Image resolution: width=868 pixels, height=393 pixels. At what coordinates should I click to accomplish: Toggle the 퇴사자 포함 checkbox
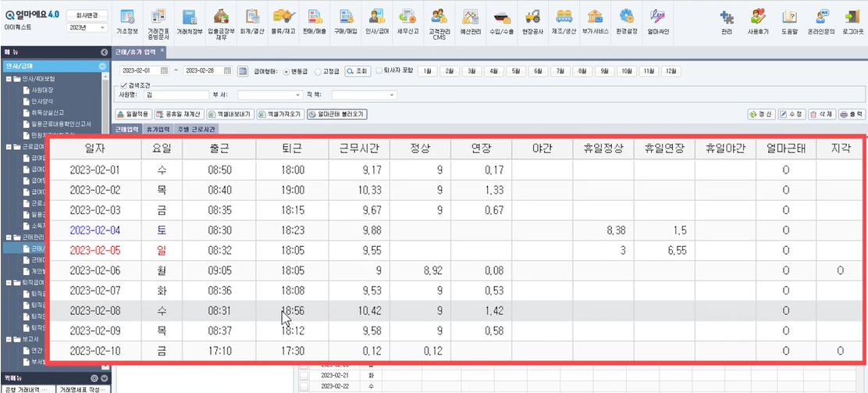pyautogui.click(x=379, y=71)
